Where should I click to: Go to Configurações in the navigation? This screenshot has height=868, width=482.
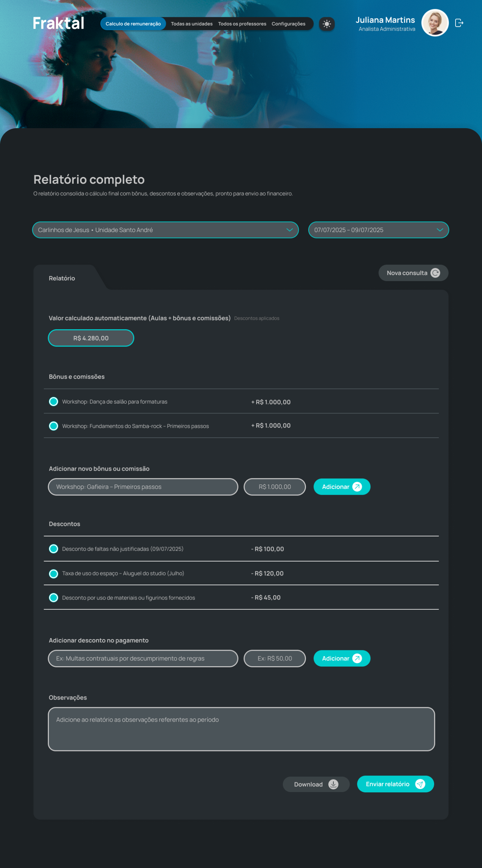[x=288, y=24]
